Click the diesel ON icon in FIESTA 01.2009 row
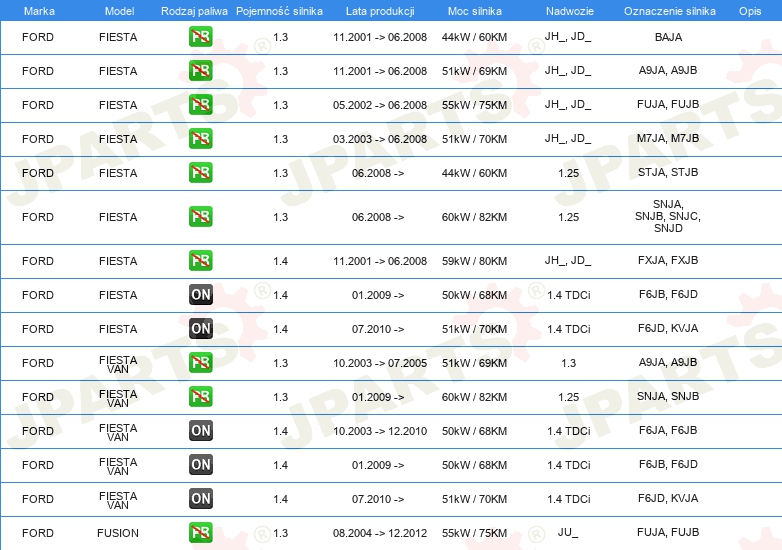Screen dimensions: 782x550 coord(200,294)
